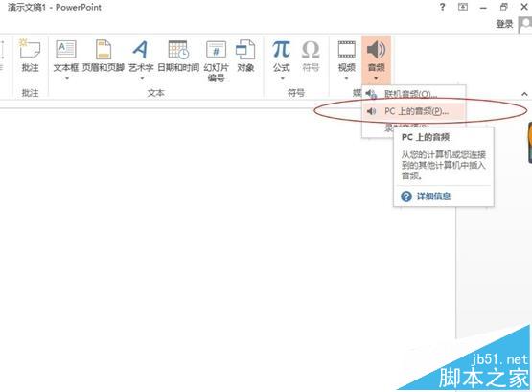Click the account avatar next to 登录

pyautogui.click(x=525, y=25)
